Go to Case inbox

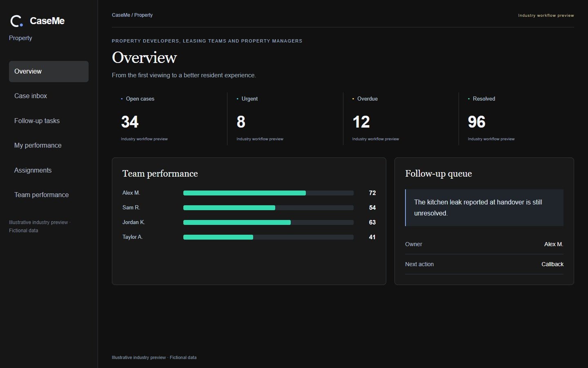coord(49,96)
